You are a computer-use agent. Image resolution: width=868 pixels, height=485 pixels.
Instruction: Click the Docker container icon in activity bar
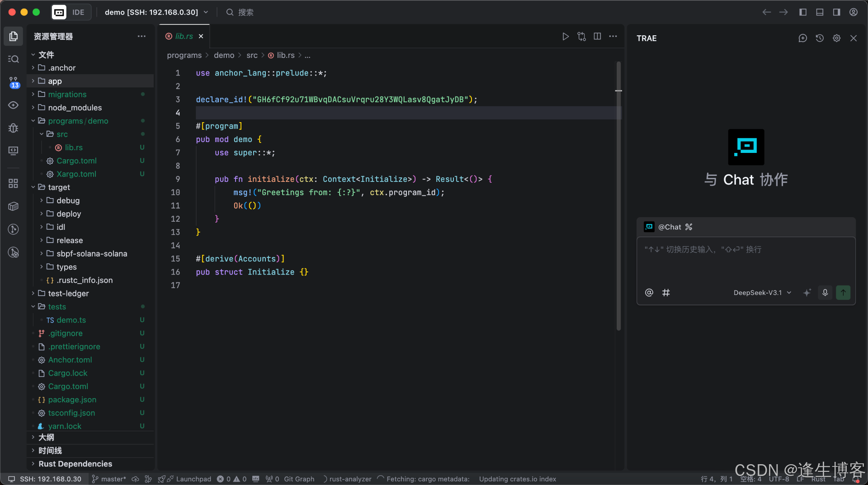click(x=14, y=206)
